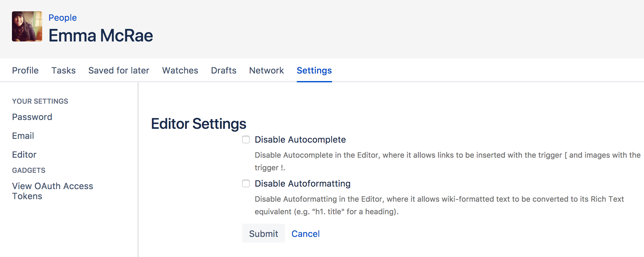Open the Tasks tab
This screenshot has height=257, width=644.
pos(64,70)
